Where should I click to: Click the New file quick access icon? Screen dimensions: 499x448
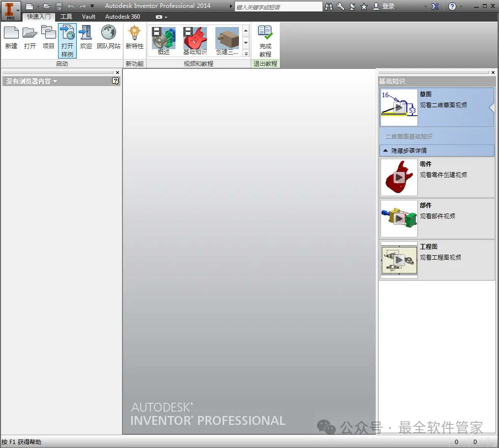click(29, 6)
